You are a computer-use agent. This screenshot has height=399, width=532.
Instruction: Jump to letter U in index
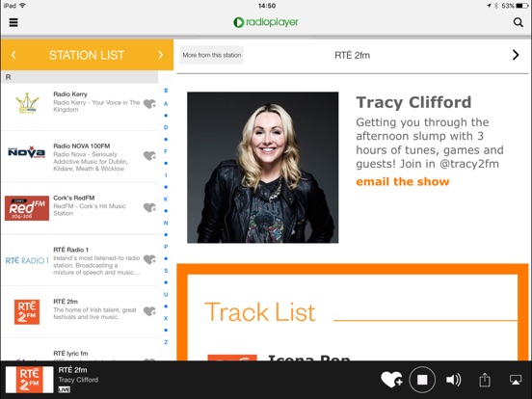point(166,295)
